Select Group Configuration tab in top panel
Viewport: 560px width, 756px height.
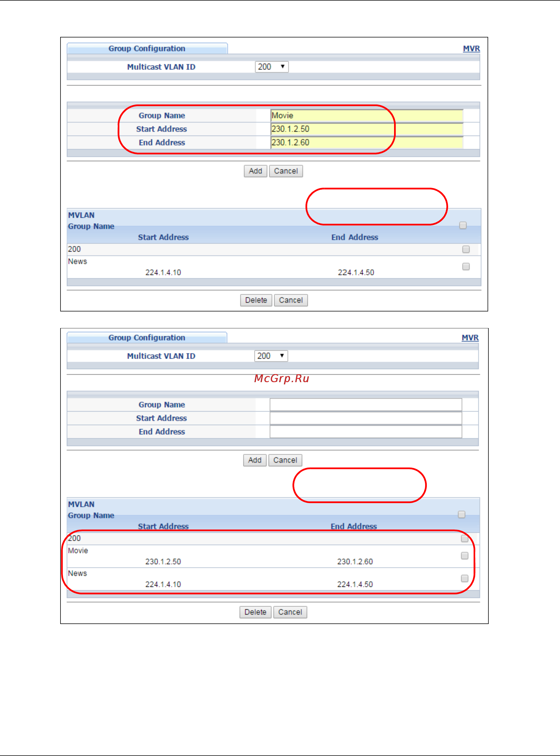click(x=147, y=49)
